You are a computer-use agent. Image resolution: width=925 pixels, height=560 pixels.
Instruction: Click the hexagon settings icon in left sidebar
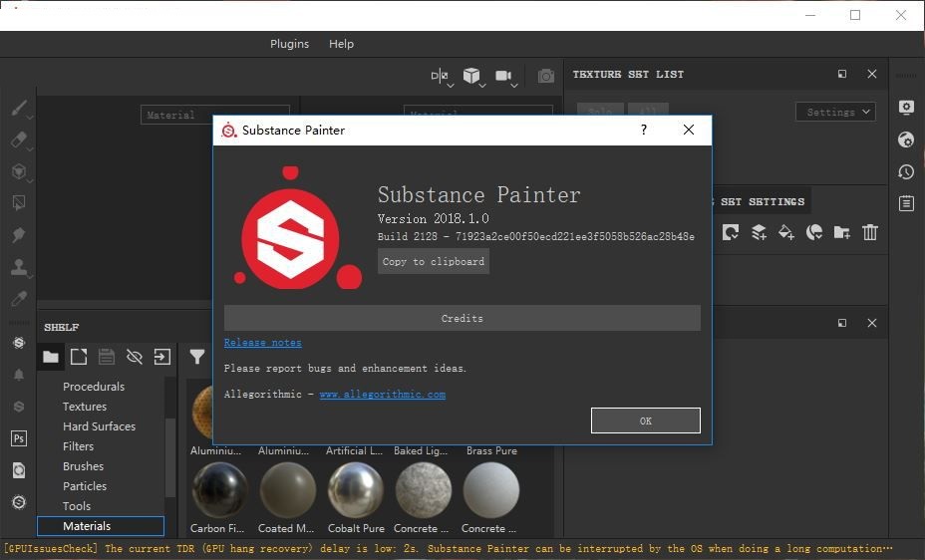coord(19,501)
